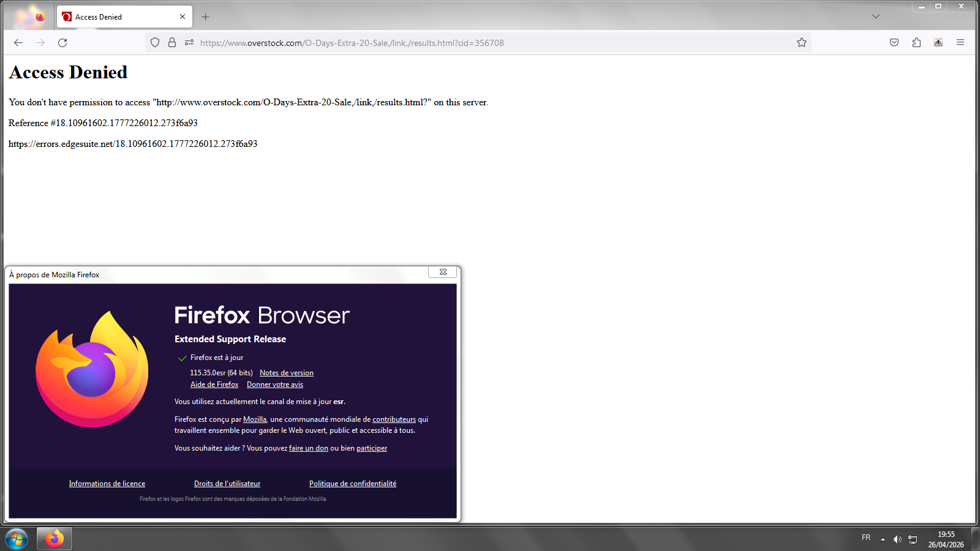Click the toolbar extension icon beside Extensions

[938, 43]
